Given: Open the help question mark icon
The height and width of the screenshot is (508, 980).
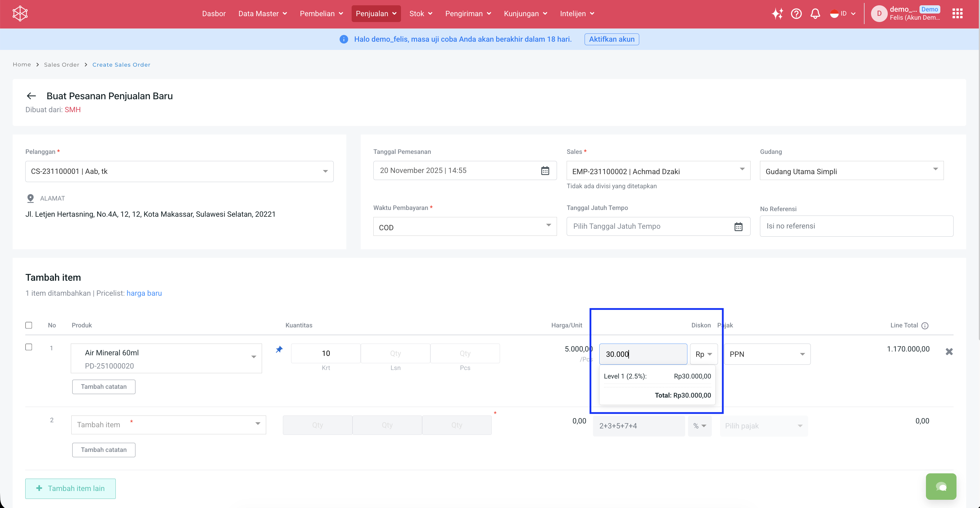Looking at the screenshot, I should pos(796,14).
